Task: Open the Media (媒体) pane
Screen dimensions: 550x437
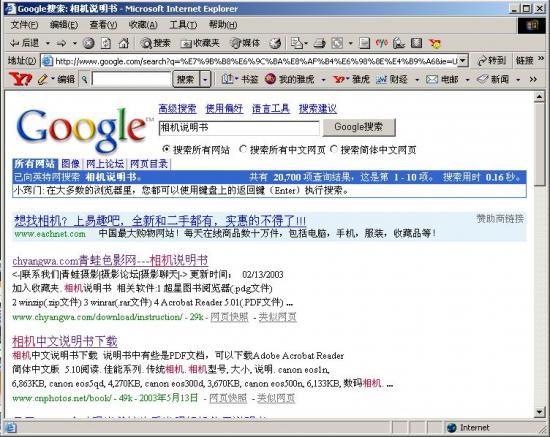Action: (245, 43)
